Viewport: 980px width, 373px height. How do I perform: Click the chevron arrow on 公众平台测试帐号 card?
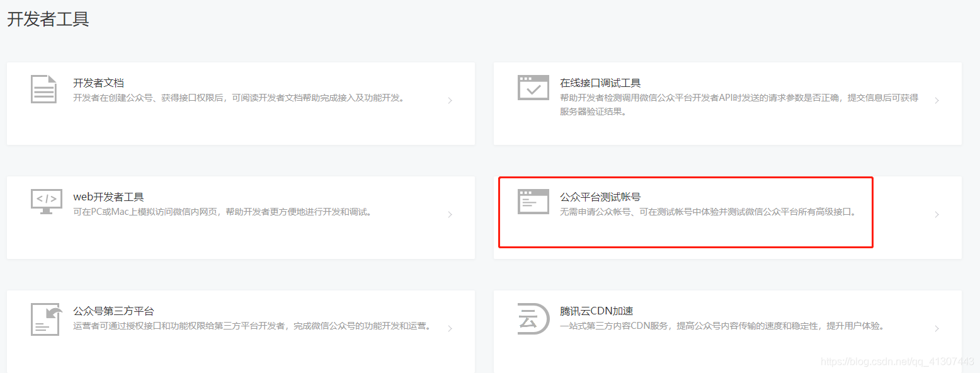[x=937, y=214]
